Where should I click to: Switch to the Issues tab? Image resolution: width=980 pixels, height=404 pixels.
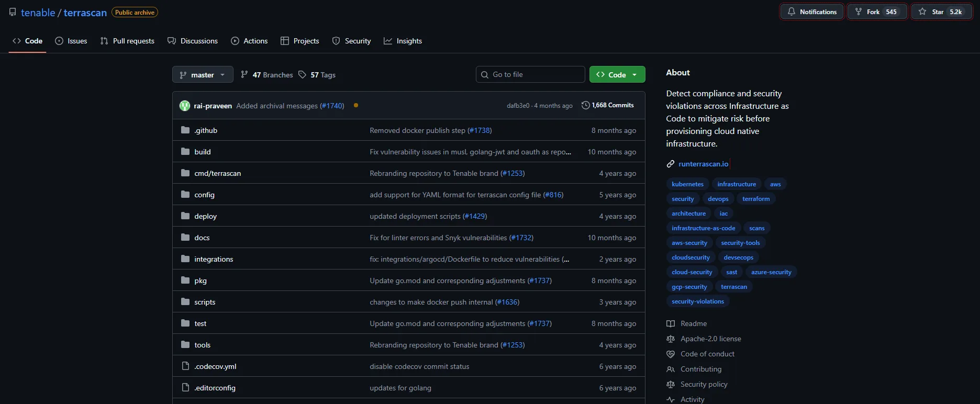pyautogui.click(x=71, y=41)
